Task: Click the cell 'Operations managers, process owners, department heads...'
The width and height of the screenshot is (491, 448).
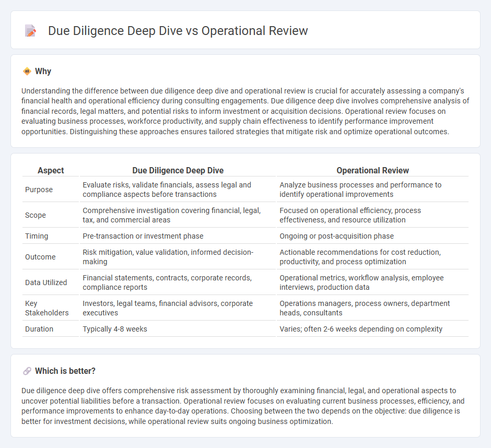Action: pos(372,308)
